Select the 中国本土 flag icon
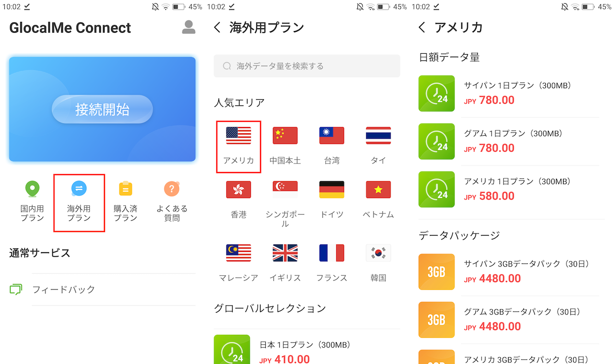 click(x=285, y=136)
